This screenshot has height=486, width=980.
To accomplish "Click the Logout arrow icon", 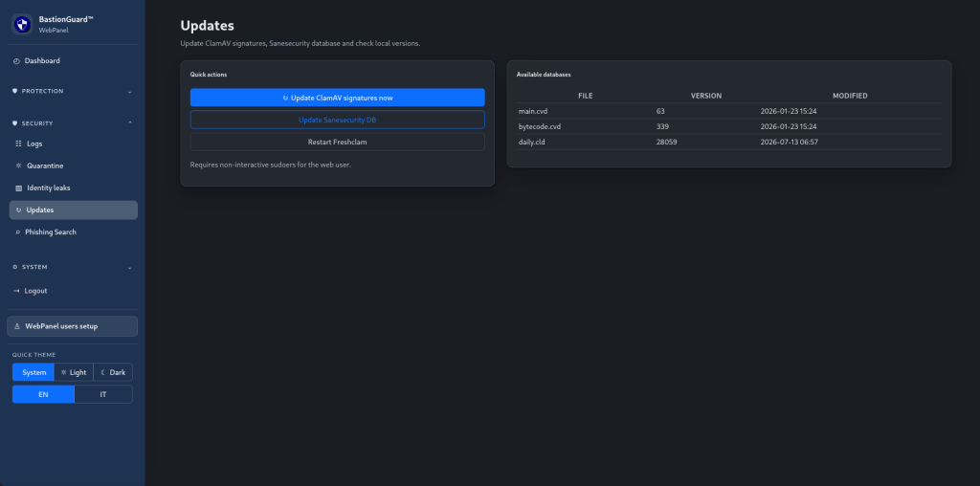I will [x=17, y=291].
